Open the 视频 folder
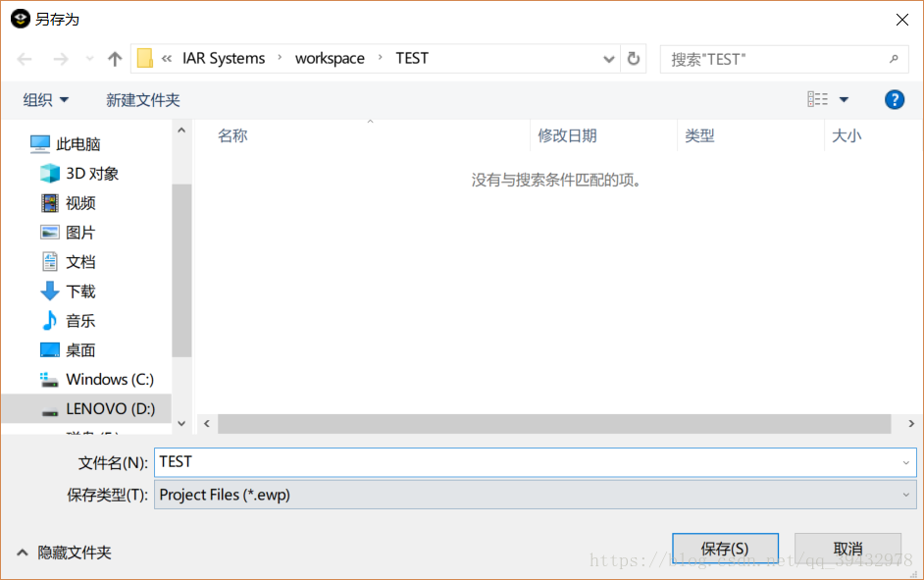Image resolution: width=924 pixels, height=580 pixels. point(78,202)
